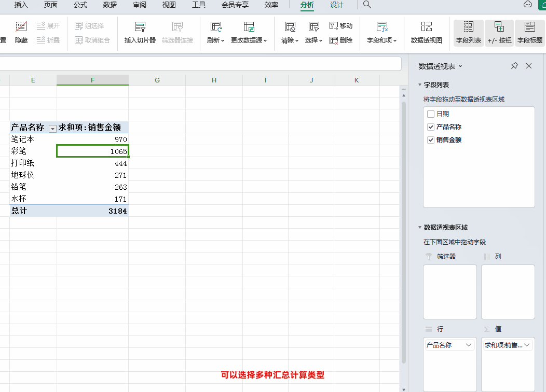Pin the pivot table pane
The height and width of the screenshot is (392, 546).
(x=514, y=66)
